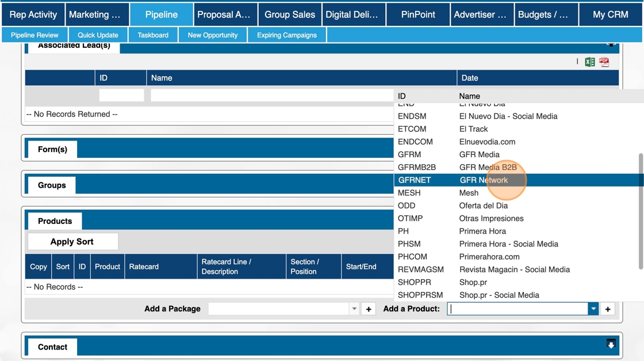Switch to PinPoint tab
Image resolution: width=644 pixels, height=361 pixels.
pyautogui.click(x=418, y=14)
